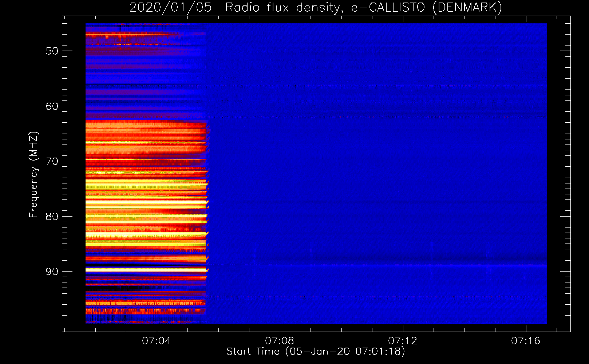Click the 07:16 time tick label
Screen dimensions: 589x364
pyautogui.click(x=526, y=341)
